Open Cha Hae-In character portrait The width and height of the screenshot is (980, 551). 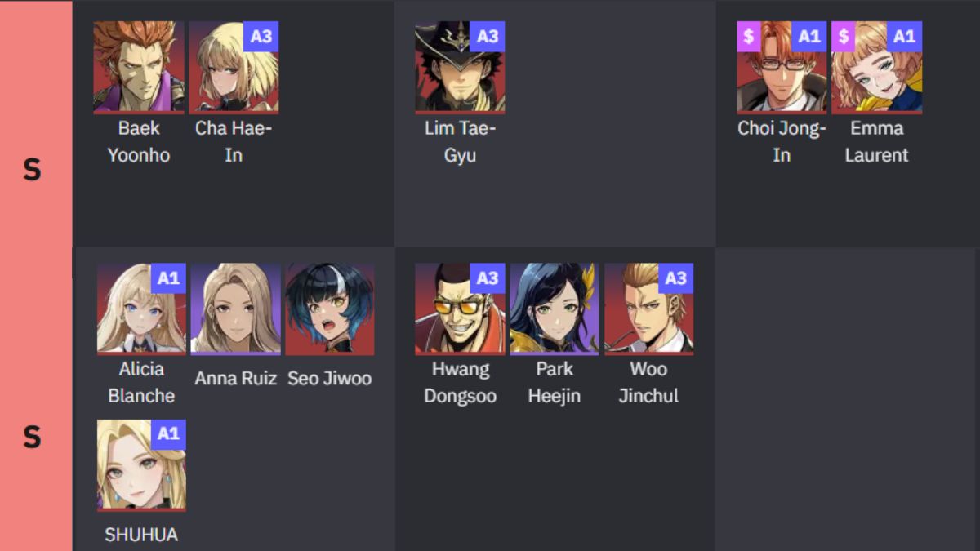[234, 68]
